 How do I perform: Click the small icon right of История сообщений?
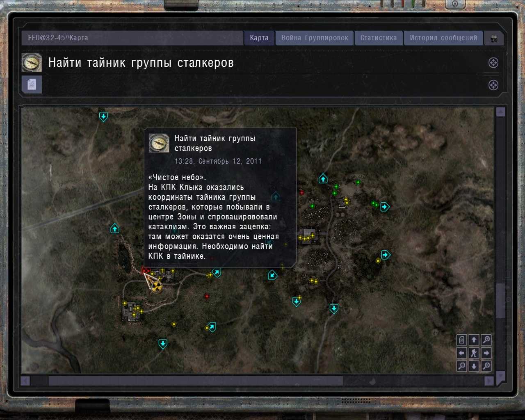click(494, 38)
